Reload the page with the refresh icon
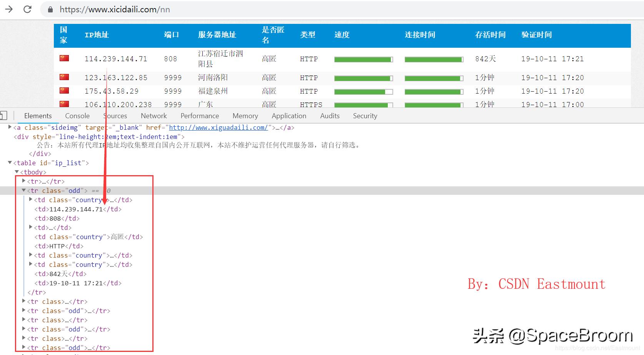644x355 pixels. pos(27,9)
